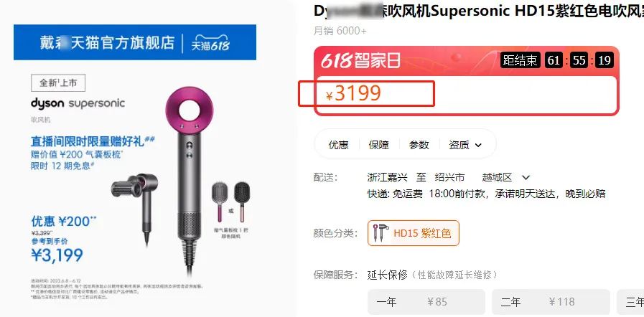Switch to the 优惠 tab

[x=338, y=144]
